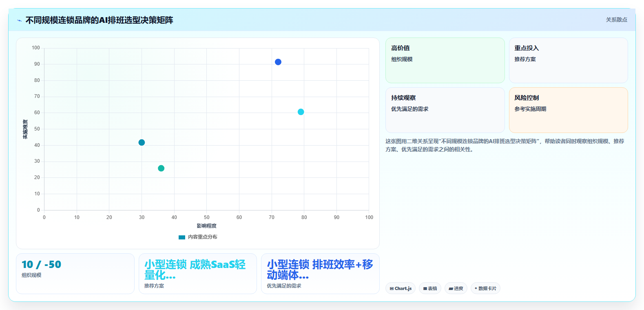Screen dimensions: 644x310
Task: Click the 10 / -50 stat card
Action: pos(75,274)
